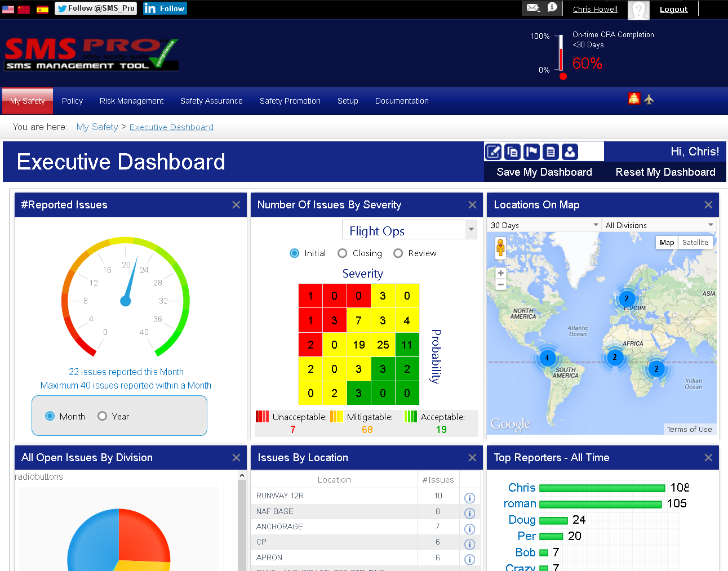The height and width of the screenshot is (571, 728).
Task: Click the alarm bell icon in navigation bar
Action: click(x=634, y=99)
